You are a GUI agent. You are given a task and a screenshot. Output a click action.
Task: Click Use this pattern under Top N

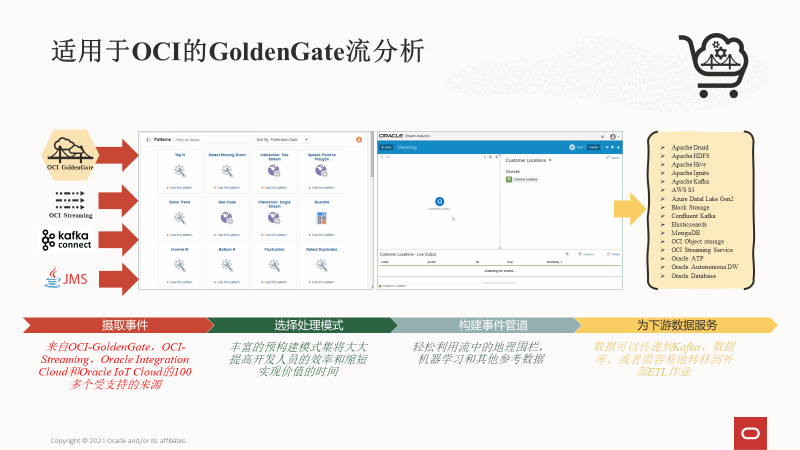[x=180, y=188]
